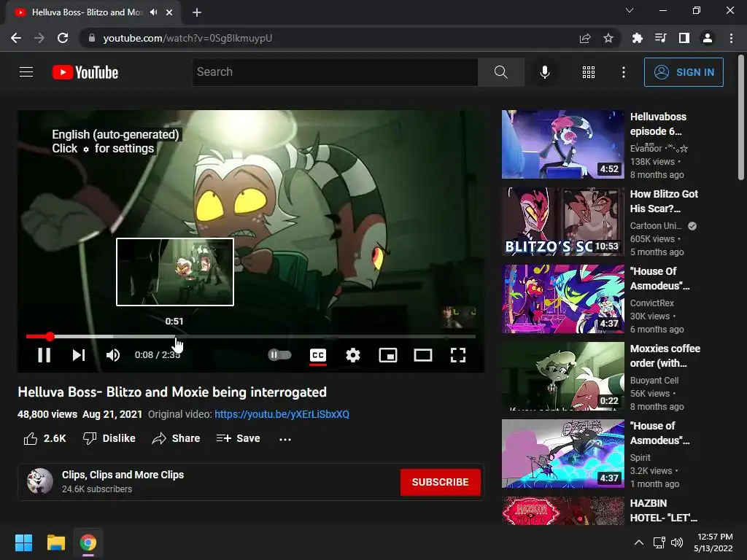
Task: Open File Explorer from the taskbar
Action: (x=55, y=542)
